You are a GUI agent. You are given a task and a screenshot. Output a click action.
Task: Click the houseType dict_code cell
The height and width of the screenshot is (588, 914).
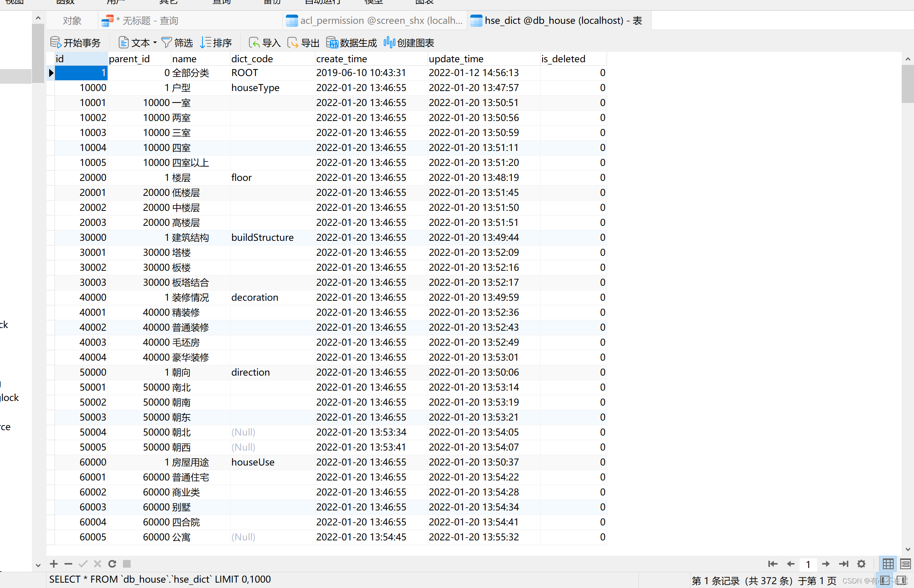point(272,88)
